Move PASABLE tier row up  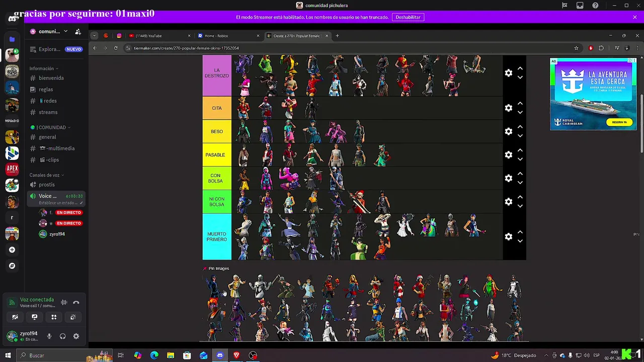pyautogui.click(x=520, y=150)
